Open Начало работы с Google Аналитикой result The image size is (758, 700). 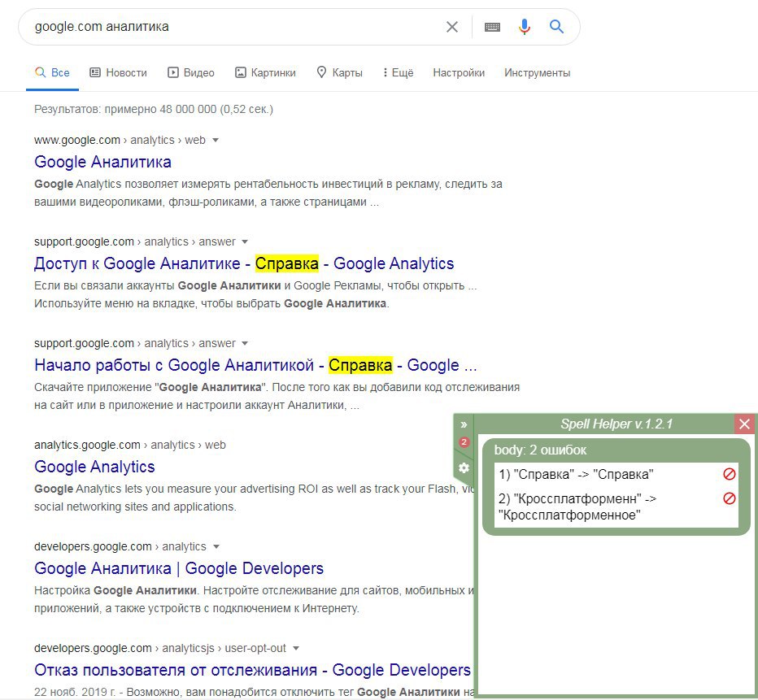tap(255, 365)
